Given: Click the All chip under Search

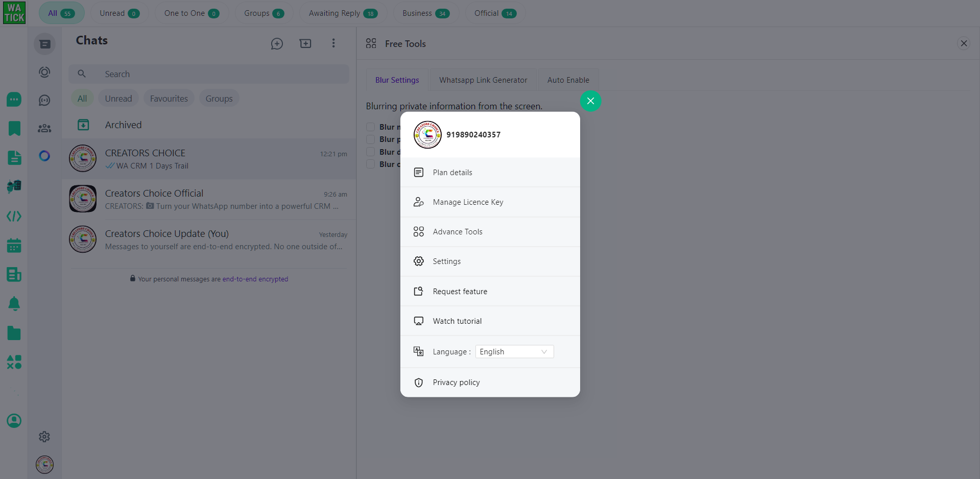Looking at the screenshot, I should tap(82, 99).
